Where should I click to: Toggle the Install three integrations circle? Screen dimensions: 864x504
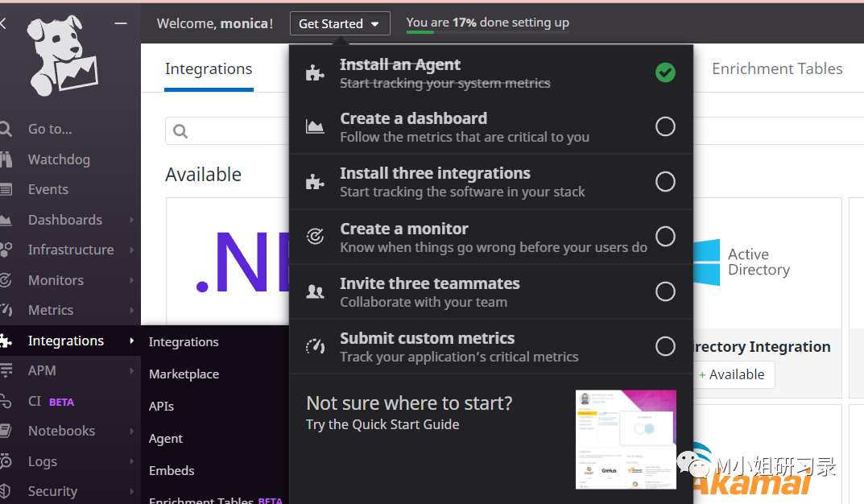(665, 181)
